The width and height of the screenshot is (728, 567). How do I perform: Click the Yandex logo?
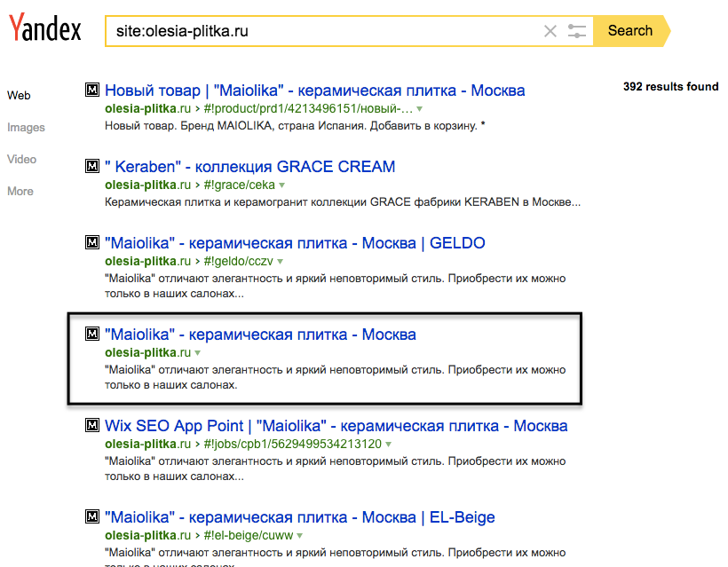[x=45, y=28]
